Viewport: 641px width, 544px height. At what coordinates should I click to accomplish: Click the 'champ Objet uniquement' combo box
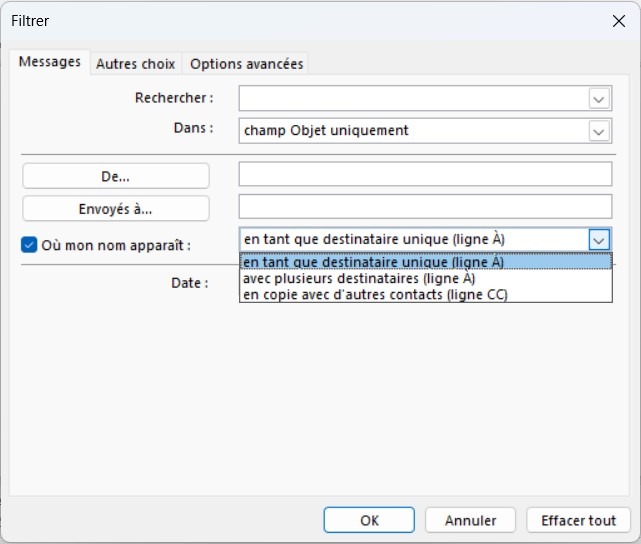coord(425,131)
